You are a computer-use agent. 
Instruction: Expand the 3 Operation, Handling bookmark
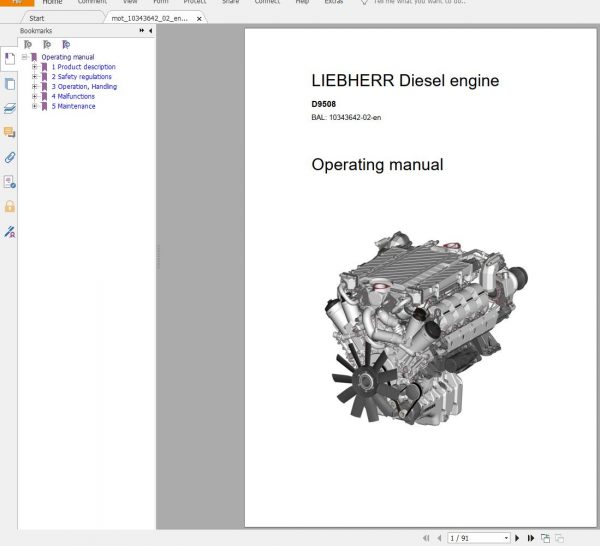34,86
